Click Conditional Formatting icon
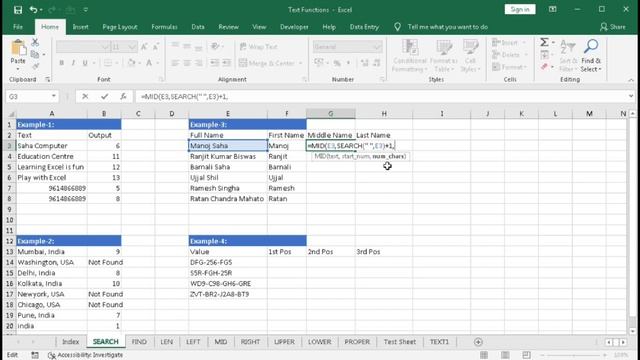 [410, 47]
